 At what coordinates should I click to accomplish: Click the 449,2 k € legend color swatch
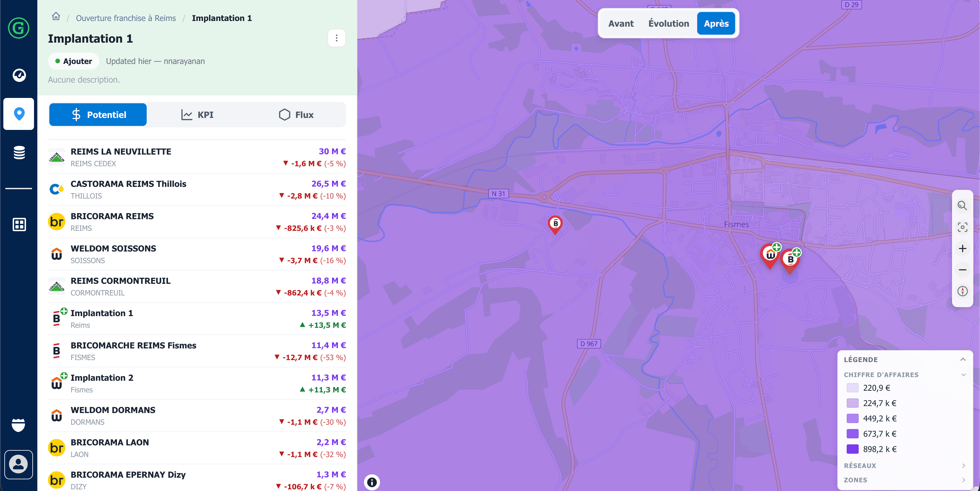[x=853, y=418]
